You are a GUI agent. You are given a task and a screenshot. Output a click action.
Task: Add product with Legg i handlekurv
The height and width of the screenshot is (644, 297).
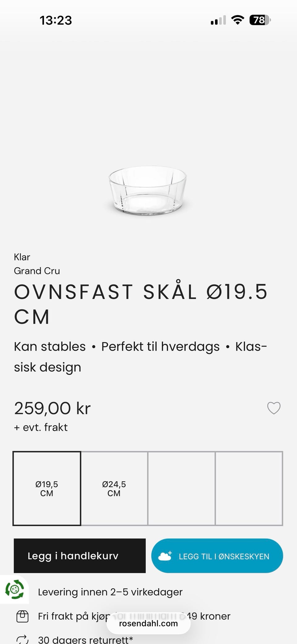pos(80,556)
